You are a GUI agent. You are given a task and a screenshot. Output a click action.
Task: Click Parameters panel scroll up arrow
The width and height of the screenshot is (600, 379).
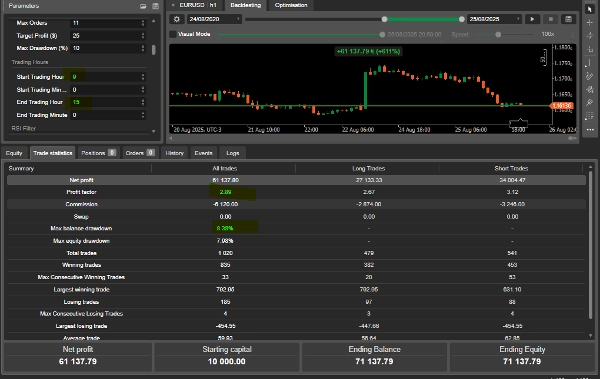pos(153,21)
